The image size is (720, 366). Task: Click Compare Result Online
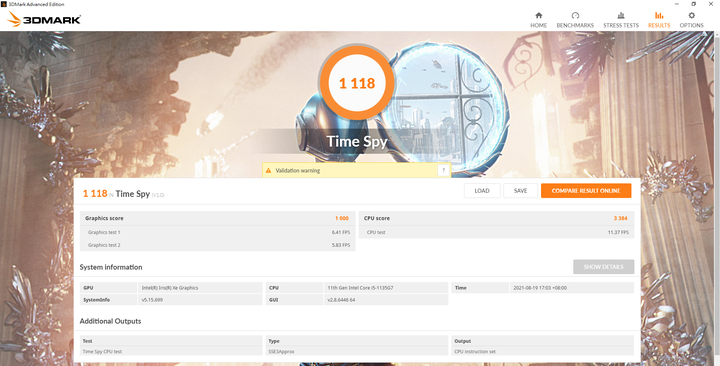tap(586, 191)
